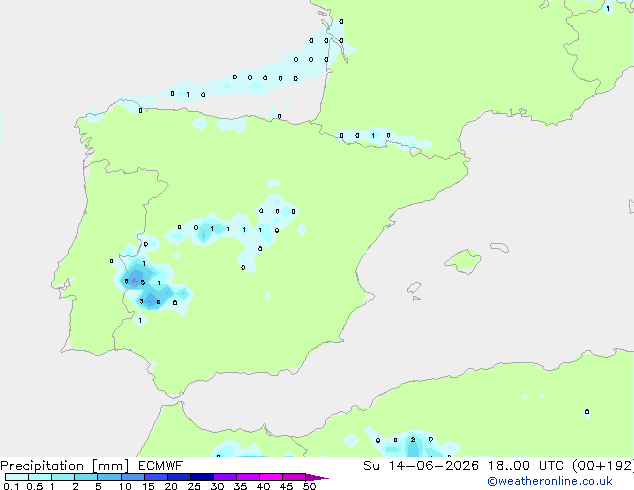The image size is (634, 490).
Task: Click the 30–35 mm legend swatch
Action: (x=224, y=477)
